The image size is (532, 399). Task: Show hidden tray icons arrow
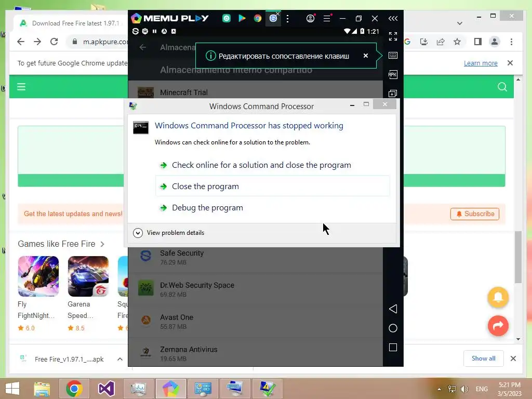(x=439, y=389)
